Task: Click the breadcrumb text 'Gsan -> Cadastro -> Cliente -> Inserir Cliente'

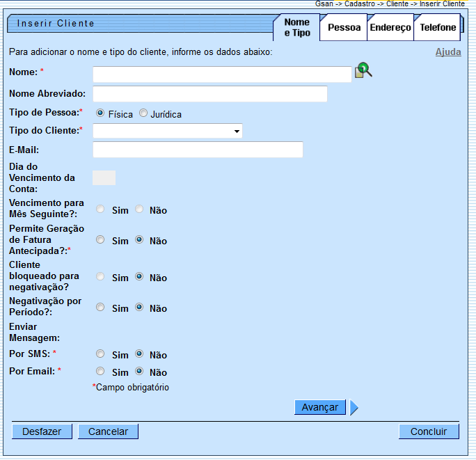Action: click(390, 4)
